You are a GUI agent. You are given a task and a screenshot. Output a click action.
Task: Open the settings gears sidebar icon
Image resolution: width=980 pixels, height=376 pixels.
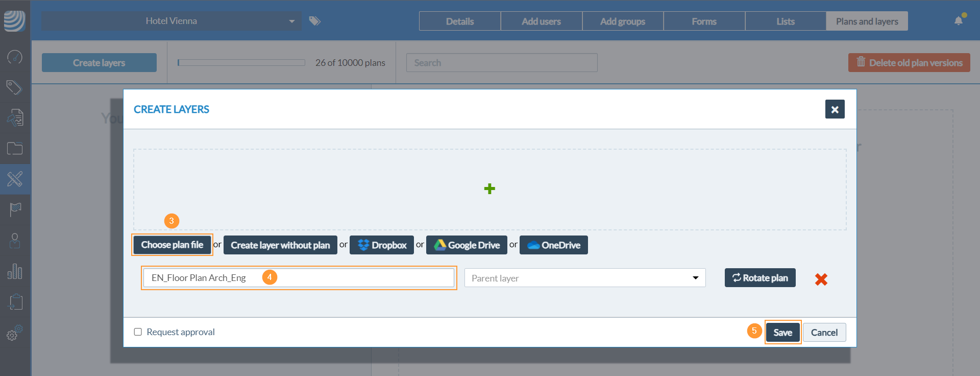pyautogui.click(x=15, y=333)
